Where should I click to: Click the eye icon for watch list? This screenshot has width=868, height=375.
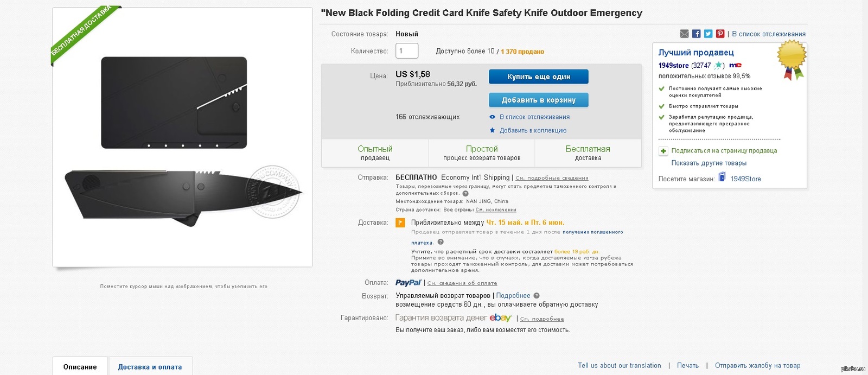tap(493, 117)
